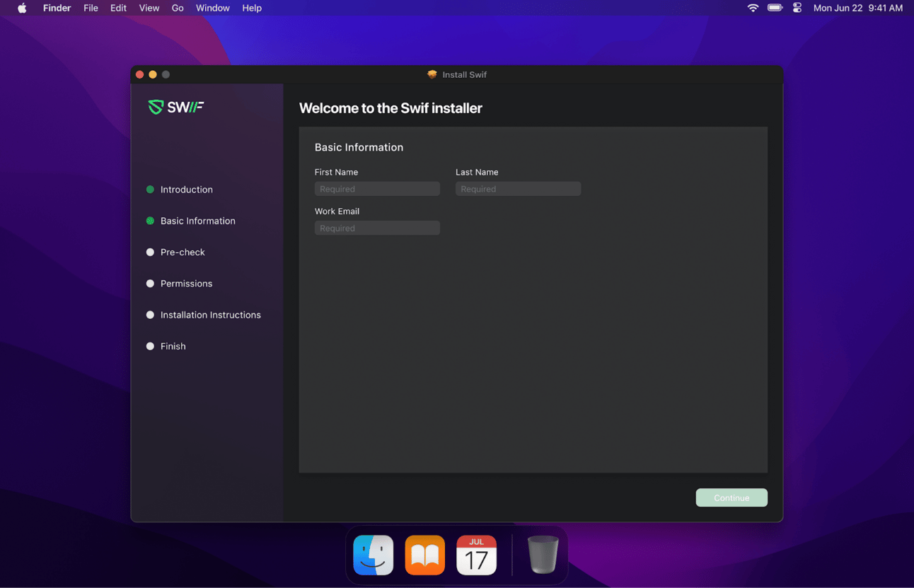Open the Go menu
This screenshot has height=588, width=914.
[178, 8]
